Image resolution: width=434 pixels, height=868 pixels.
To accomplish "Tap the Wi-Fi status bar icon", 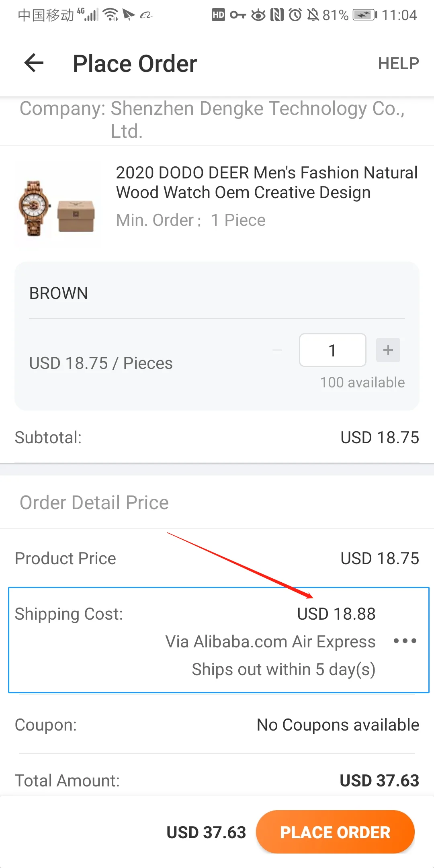I will (x=110, y=15).
